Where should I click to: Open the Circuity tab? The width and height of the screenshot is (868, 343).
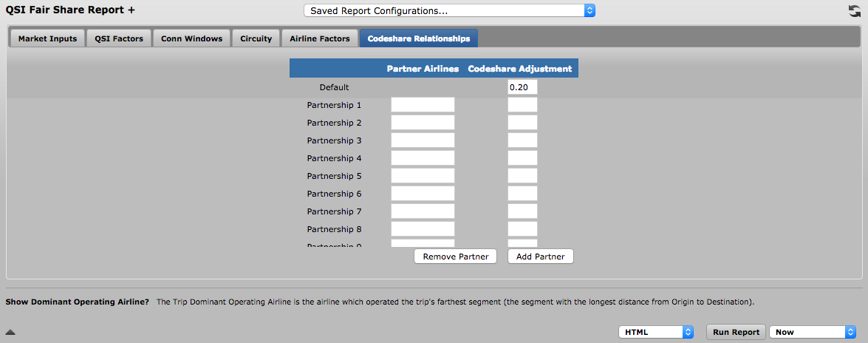click(x=256, y=38)
